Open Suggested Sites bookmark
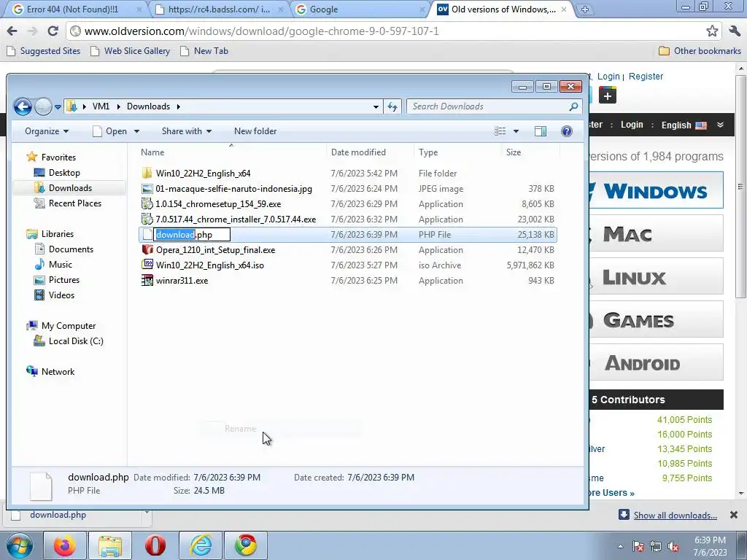 (x=43, y=51)
